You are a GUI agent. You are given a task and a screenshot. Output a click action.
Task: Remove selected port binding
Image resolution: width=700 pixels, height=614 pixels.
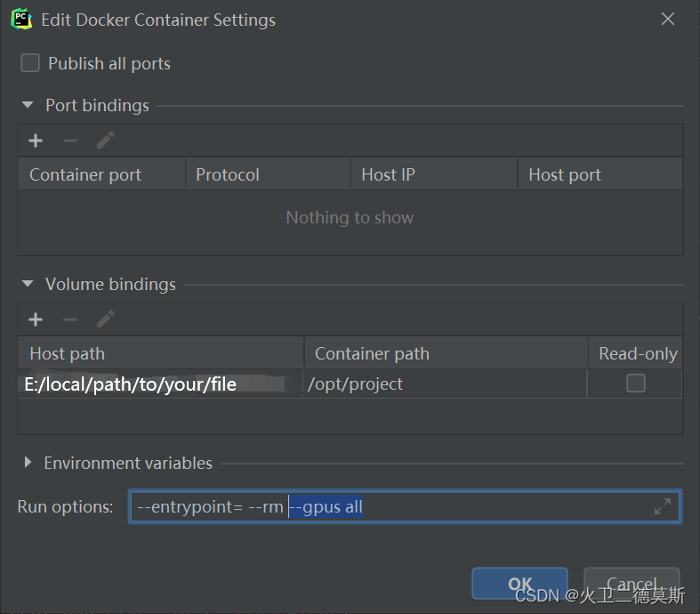(70, 141)
